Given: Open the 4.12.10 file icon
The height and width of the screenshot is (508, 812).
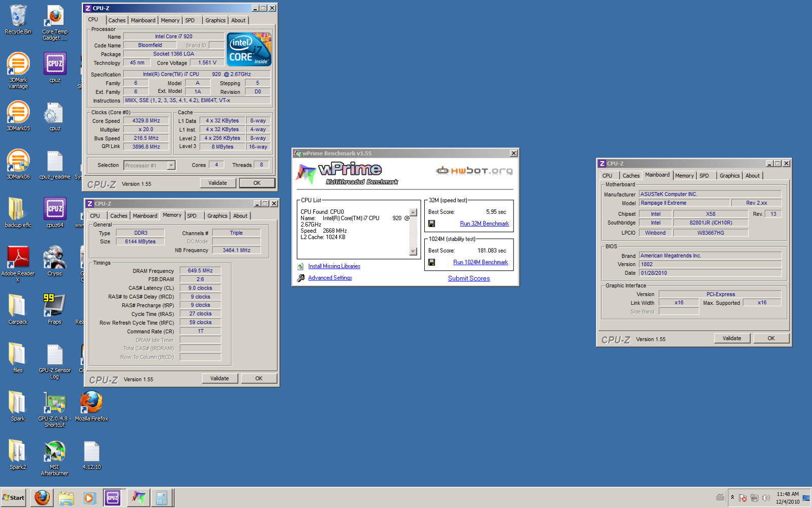Looking at the screenshot, I should point(91,455).
